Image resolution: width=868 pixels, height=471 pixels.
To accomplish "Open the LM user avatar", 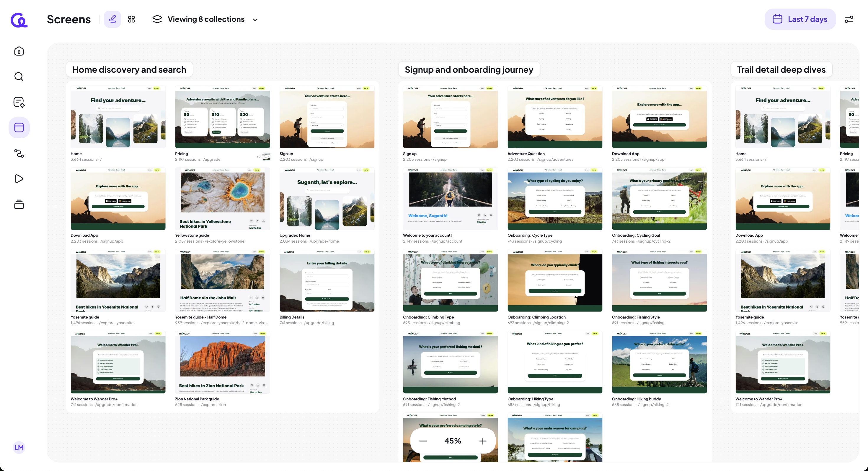I will [x=19, y=447].
